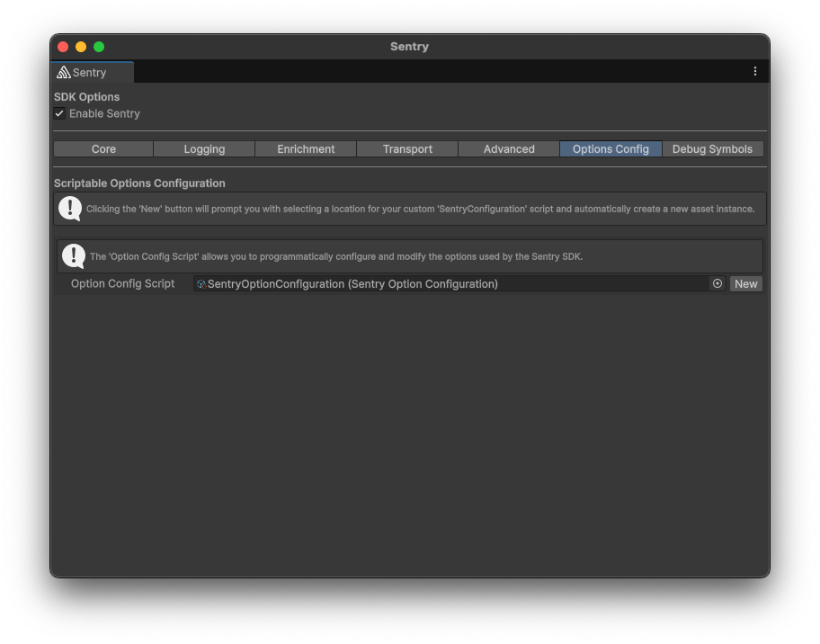Click the Sentry Option Configuration asset icon in the field
820x644 pixels.
tap(201, 283)
